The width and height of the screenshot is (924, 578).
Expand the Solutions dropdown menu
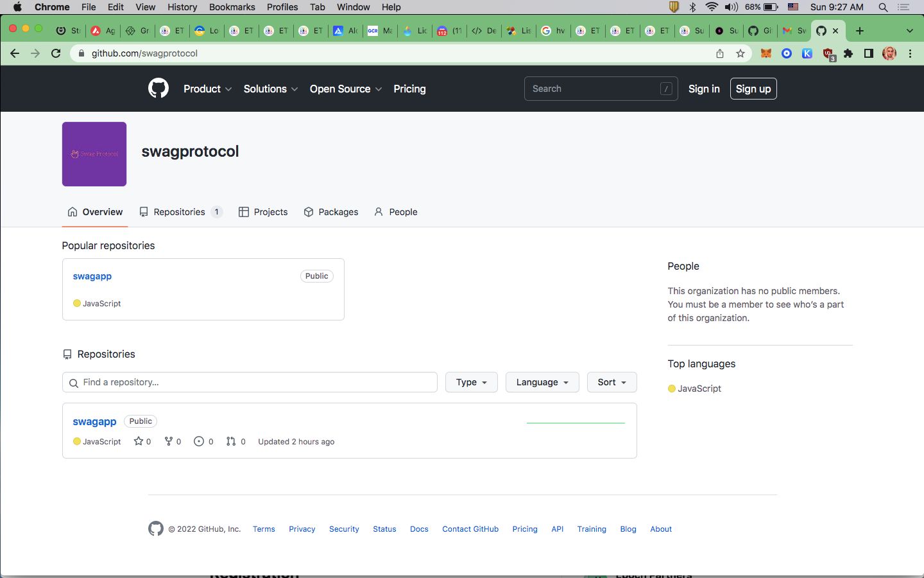pos(270,89)
